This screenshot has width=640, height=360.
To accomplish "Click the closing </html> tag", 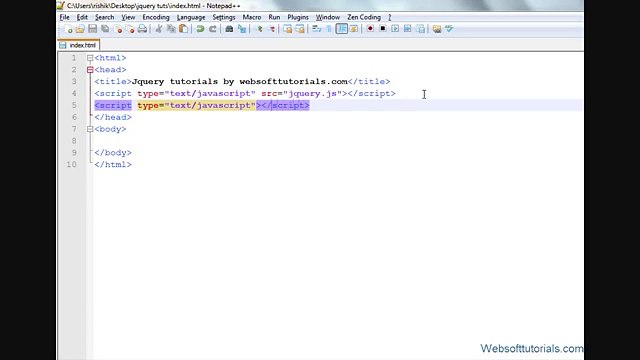I will coord(113,164).
